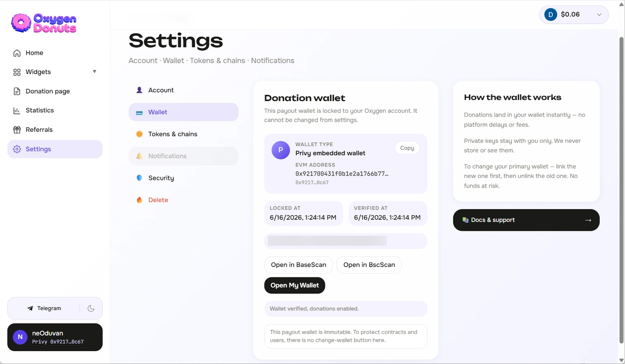Click the full EVM address 0x921700431f0b1e2a1766b77…

click(342, 174)
